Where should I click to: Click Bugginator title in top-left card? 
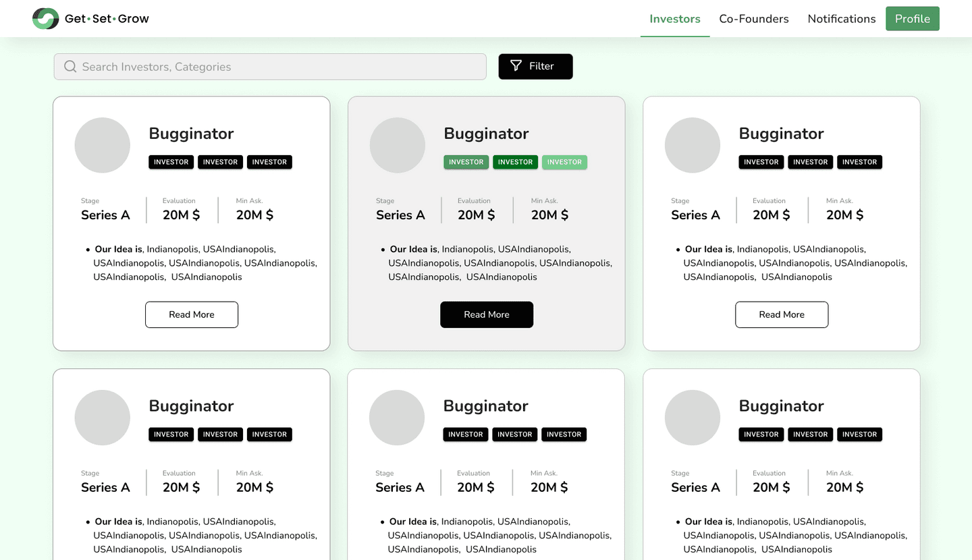click(192, 134)
